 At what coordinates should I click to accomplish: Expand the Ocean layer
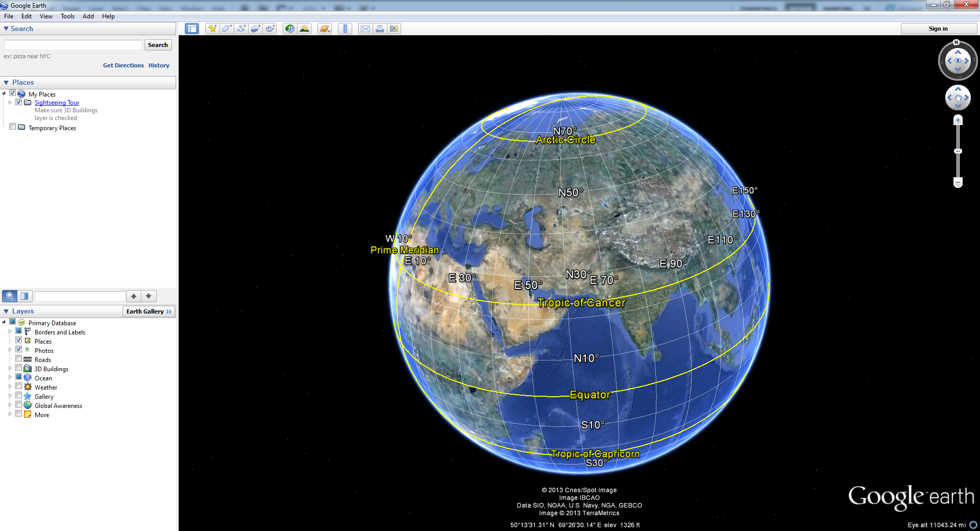point(10,378)
